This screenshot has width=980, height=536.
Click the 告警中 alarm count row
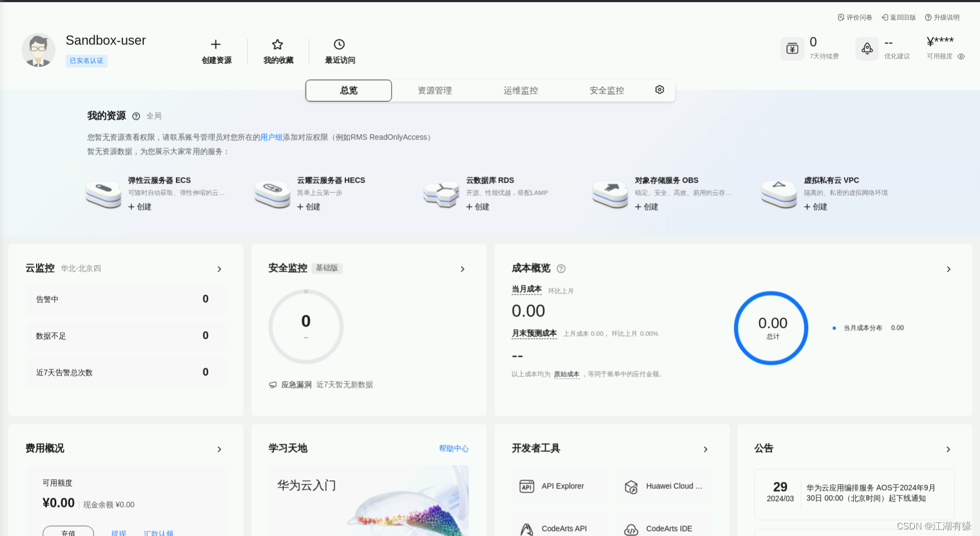tap(125, 299)
